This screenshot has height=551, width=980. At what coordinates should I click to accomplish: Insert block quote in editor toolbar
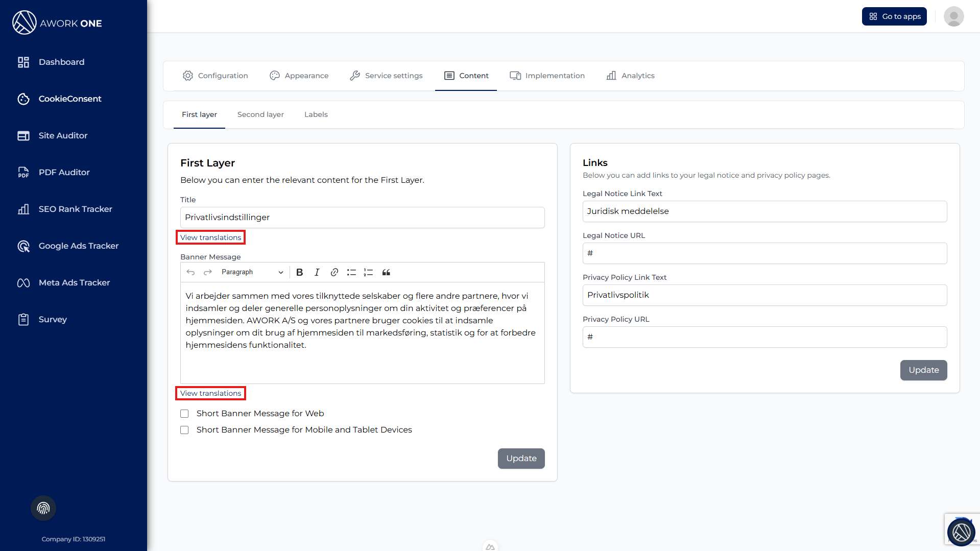point(386,272)
